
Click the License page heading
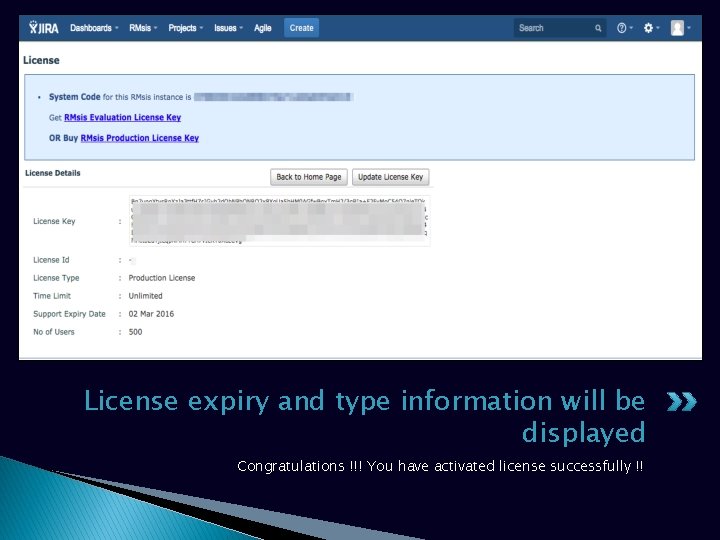click(x=41, y=60)
